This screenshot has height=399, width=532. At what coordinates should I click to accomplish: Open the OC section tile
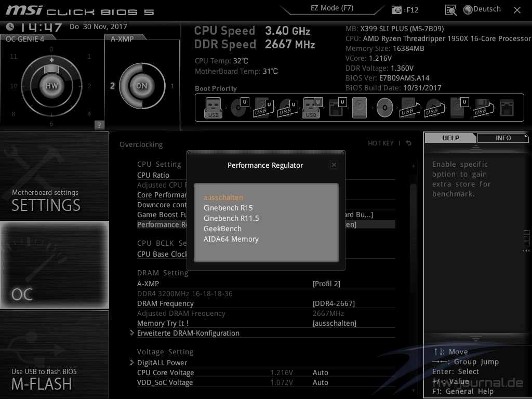coord(54,264)
